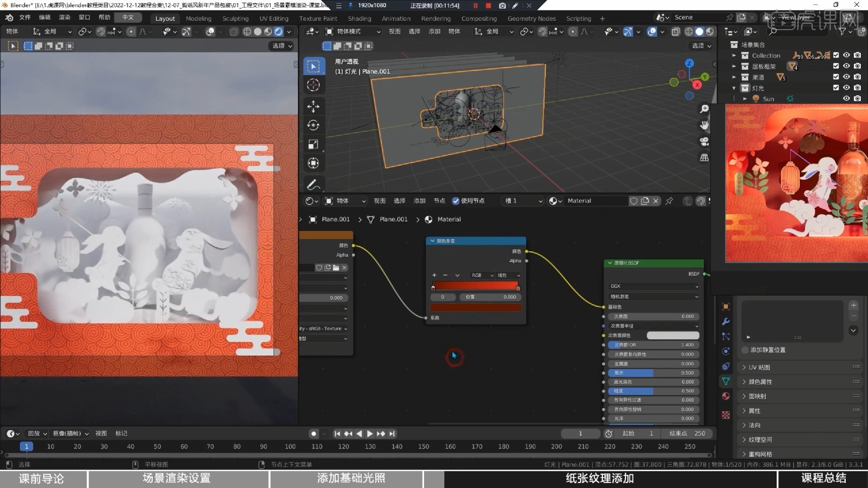Screen dimensions: 868x488
Task: Select the Scale tool in viewport toolbar
Action: click(x=313, y=144)
